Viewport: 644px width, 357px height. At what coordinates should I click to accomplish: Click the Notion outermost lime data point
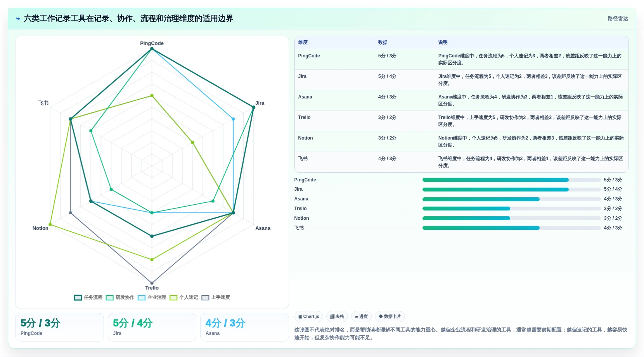tap(50, 224)
